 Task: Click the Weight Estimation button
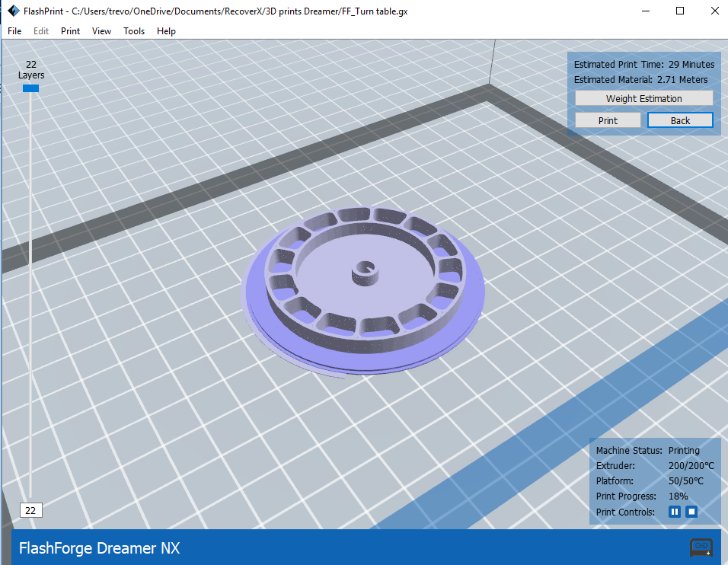pos(644,98)
